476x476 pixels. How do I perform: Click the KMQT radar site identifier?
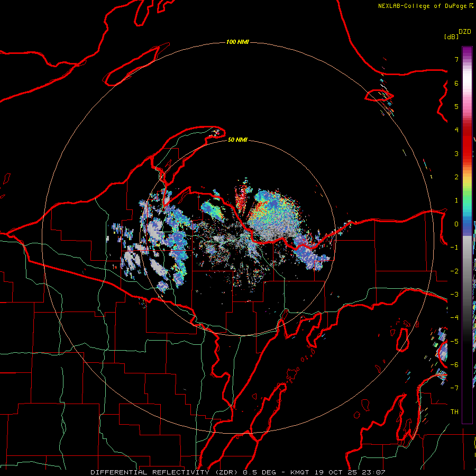click(x=300, y=472)
